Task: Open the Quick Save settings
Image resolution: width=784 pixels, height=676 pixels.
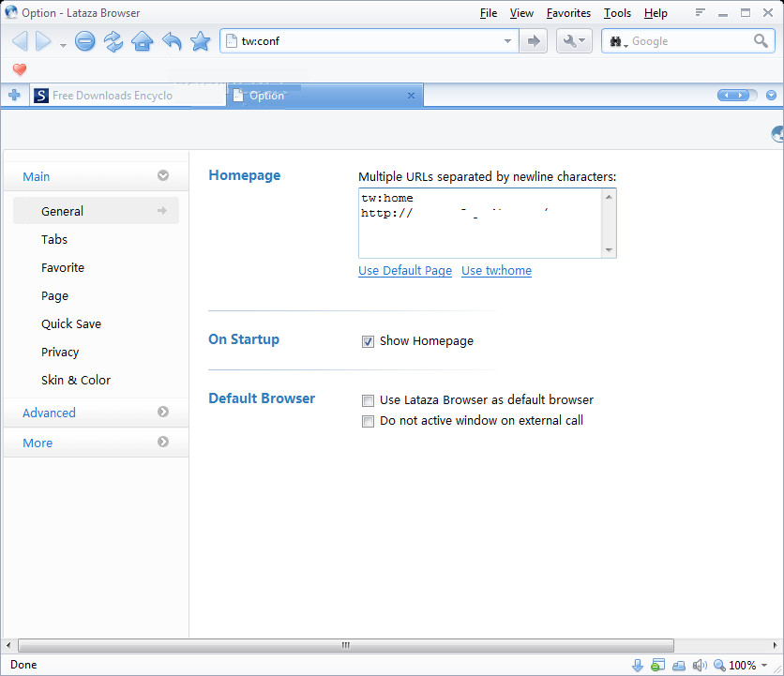Action: tap(71, 324)
